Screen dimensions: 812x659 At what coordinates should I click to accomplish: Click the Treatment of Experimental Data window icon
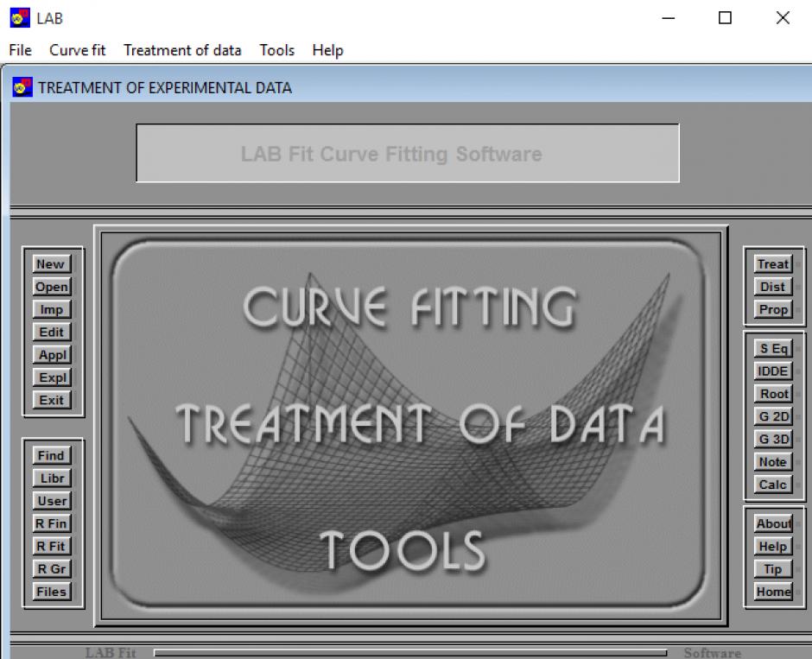(22, 87)
